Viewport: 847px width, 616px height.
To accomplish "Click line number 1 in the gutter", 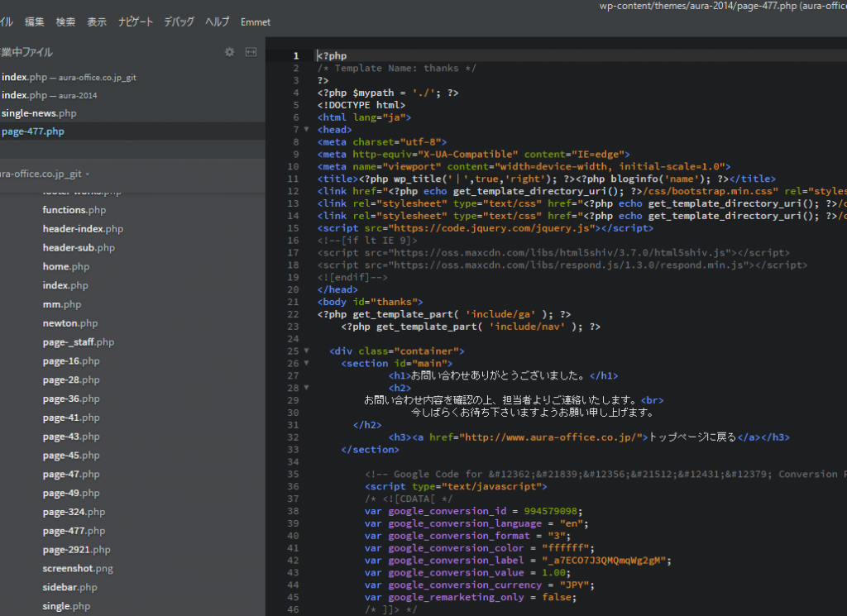I will 296,55.
